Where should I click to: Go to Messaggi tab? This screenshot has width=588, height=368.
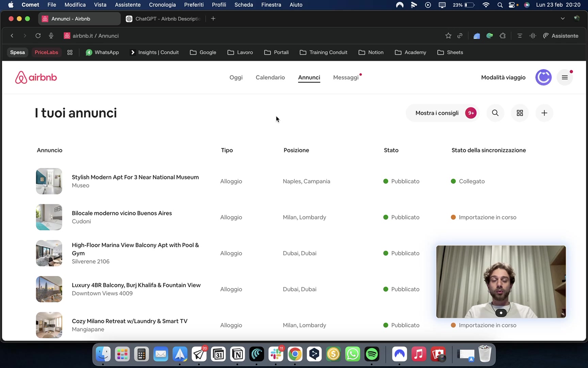[x=346, y=77]
